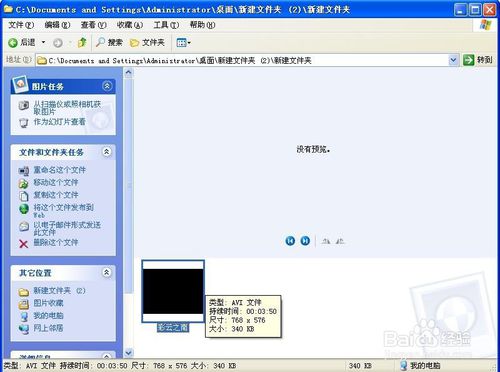Click the Next Image filmstrip button

(305, 241)
